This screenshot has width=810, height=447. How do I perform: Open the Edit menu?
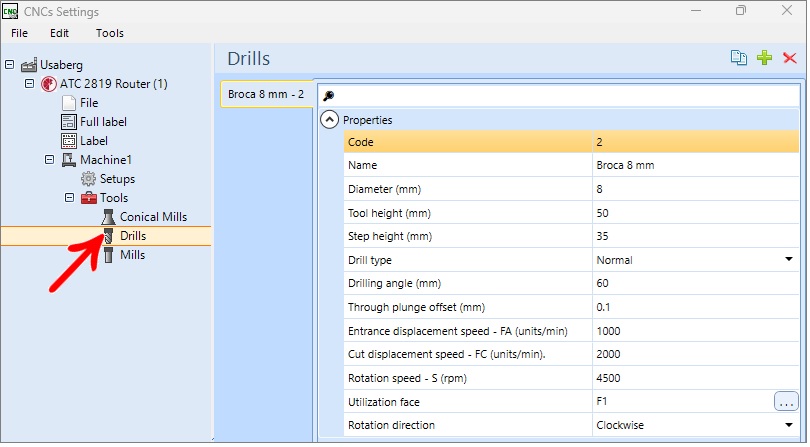tap(59, 33)
